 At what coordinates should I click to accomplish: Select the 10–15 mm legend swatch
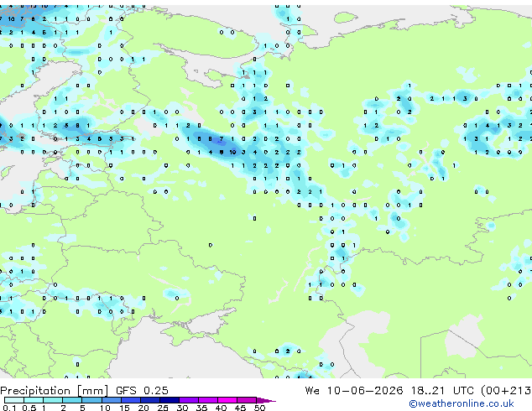pos(112,400)
